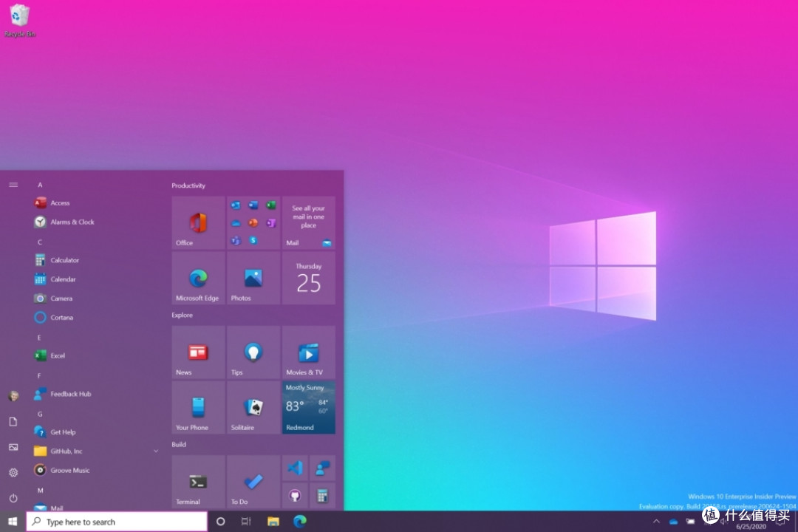Image resolution: width=798 pixels, height=532 pixels.
Task: Open the Redmond weather tile showing 83°
Action: (x=308, y=408)
